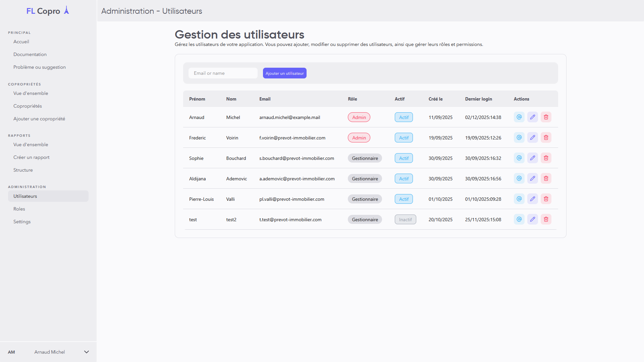This screenshot has height=362, width=644.
Task: Toggle Actif badge for Aldijana Ademovic
Action: [x=404, y=179]
